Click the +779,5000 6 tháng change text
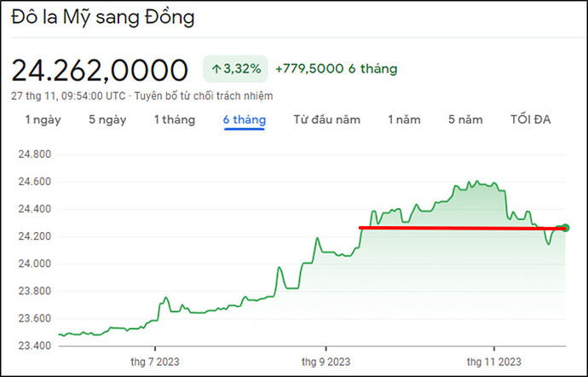The height and width of the screenshot is (377, 588). pyautogui.click(x=336, y=68)
